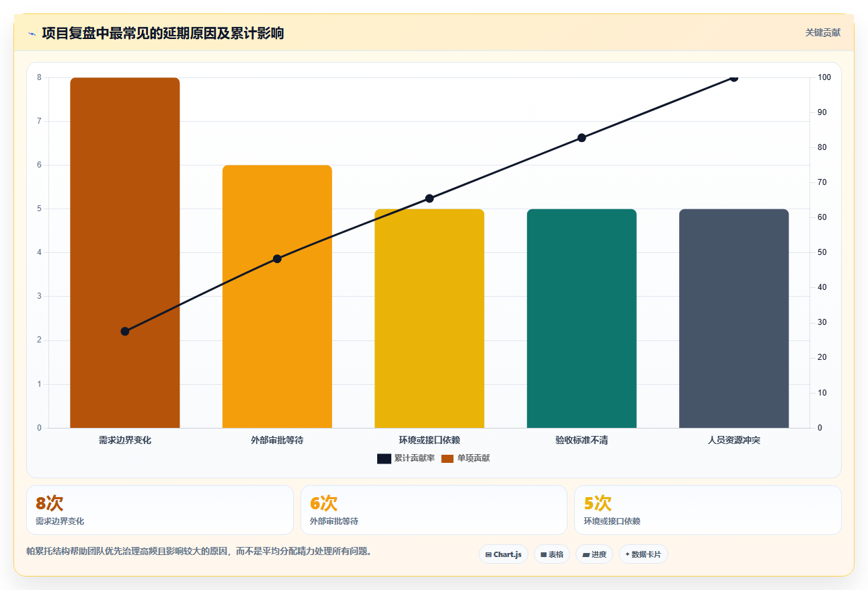Image resolution: width=868 pixels, height=590 pixels.
Task: Open the 5次 环境或接口依赖 stat card
Action: point(708,510)
